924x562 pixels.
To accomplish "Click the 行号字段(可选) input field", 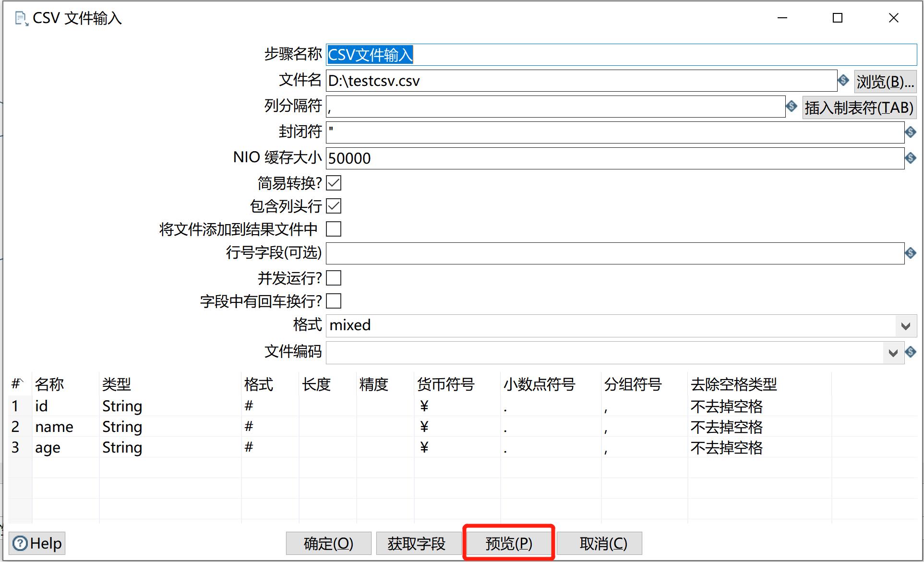I will (615, 253).
